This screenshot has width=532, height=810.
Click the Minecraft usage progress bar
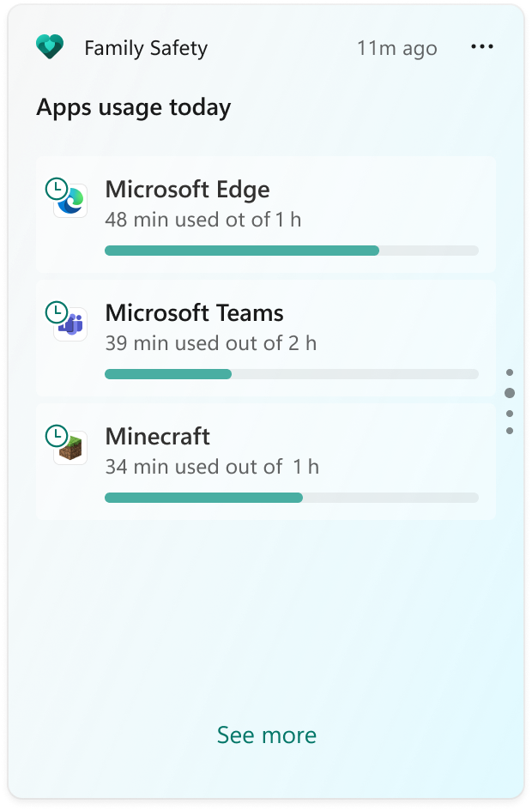pyautogui.click(x=291, y=498)
